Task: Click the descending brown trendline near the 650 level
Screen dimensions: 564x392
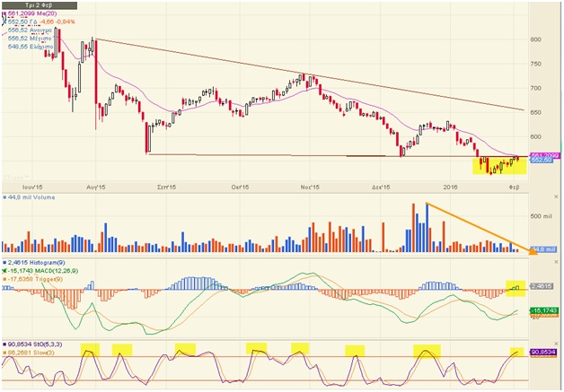Action: coord(503,105)
